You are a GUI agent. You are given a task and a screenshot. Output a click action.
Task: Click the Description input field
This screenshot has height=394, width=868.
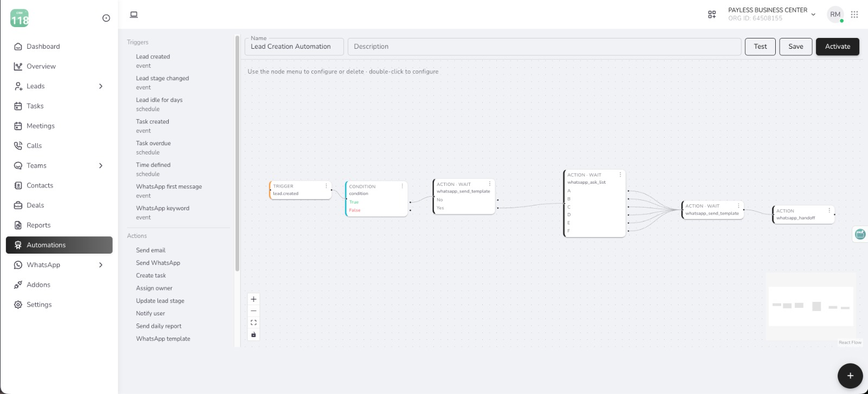[x=545, y=47]
